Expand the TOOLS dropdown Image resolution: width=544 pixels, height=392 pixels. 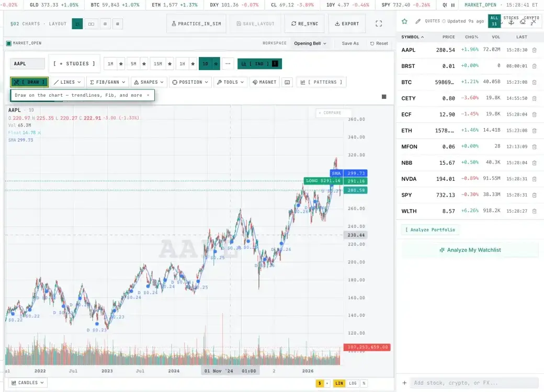tap(230, 82)
